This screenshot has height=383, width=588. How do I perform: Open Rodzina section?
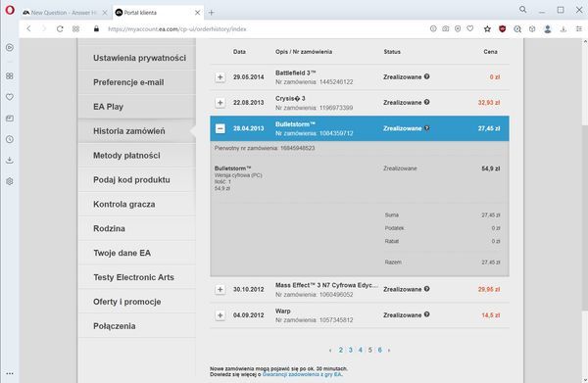pyautogui.click(x=137, y=228)
